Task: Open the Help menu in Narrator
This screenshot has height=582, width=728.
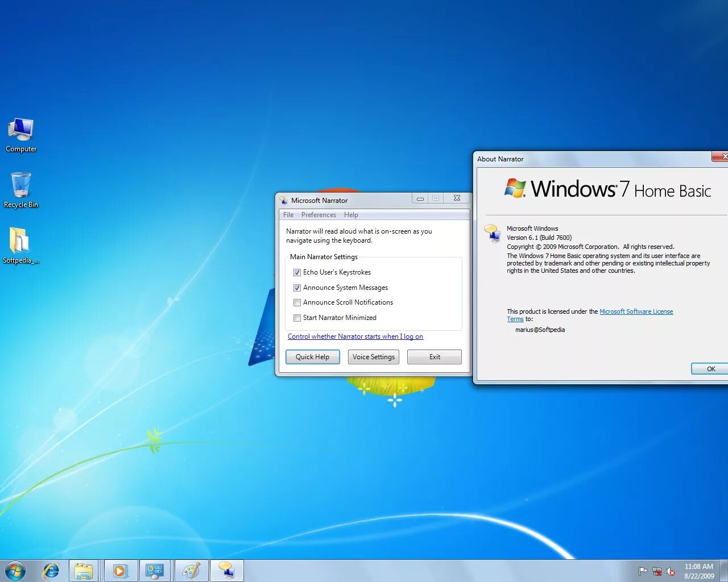Action: (351, 215)
